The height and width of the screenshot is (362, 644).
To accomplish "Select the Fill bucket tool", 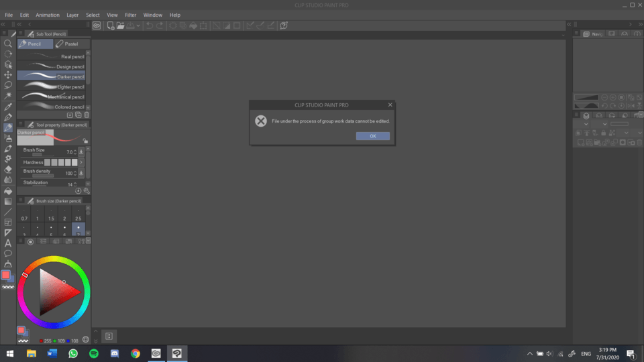I will 8,191.
